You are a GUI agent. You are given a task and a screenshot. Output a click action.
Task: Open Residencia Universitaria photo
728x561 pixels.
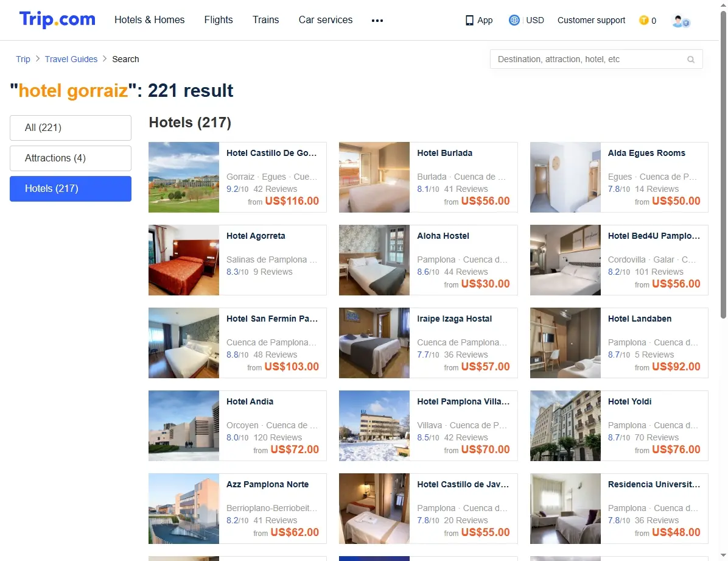565,509
